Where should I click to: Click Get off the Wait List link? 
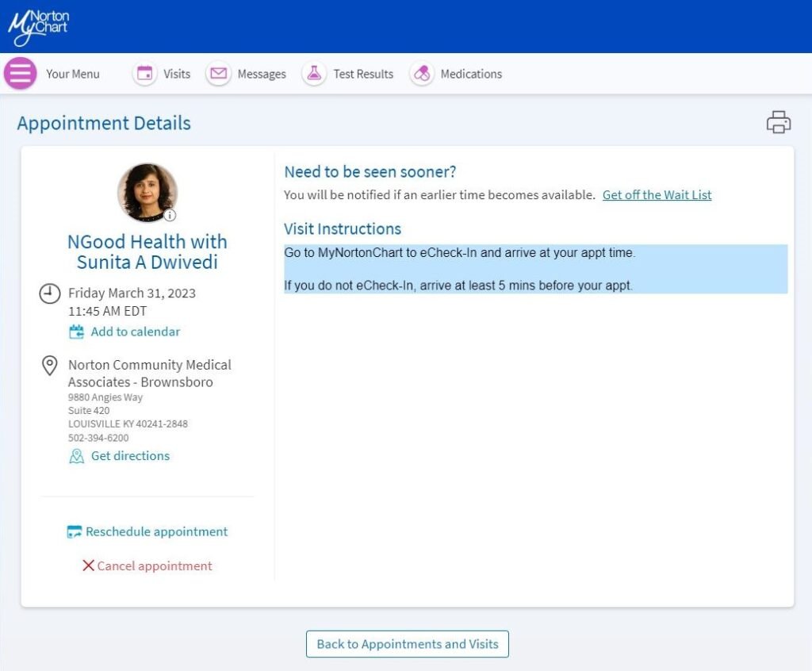click(657, 195)
